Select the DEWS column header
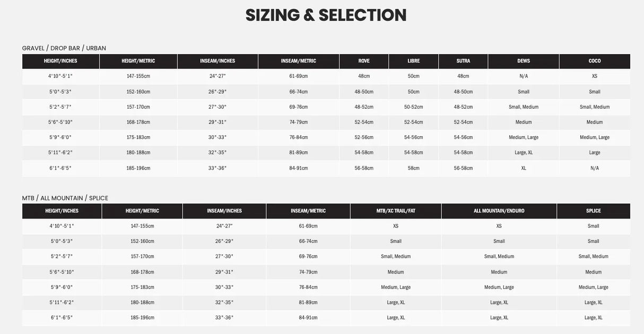644x334 pixels. click(524, 61)
